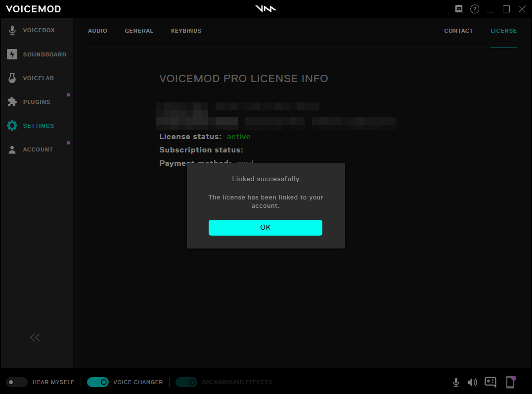Open the feedback chat icon
The height and width of the screenshot is (394, 532).
pos(490,382)
